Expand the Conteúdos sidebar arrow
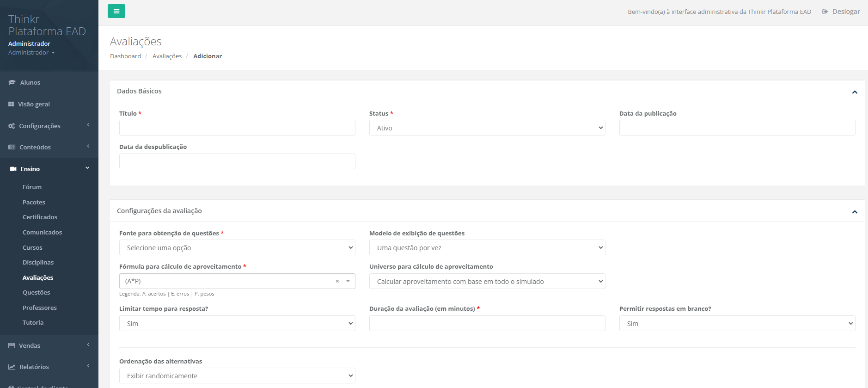868x388 pixels. coord(88,147)
